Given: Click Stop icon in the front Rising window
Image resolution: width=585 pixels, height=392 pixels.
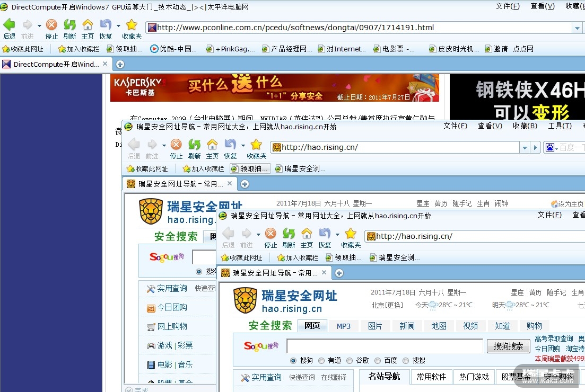Looking at the screenshot, I should pyautogui.click(x=270, y=234).
